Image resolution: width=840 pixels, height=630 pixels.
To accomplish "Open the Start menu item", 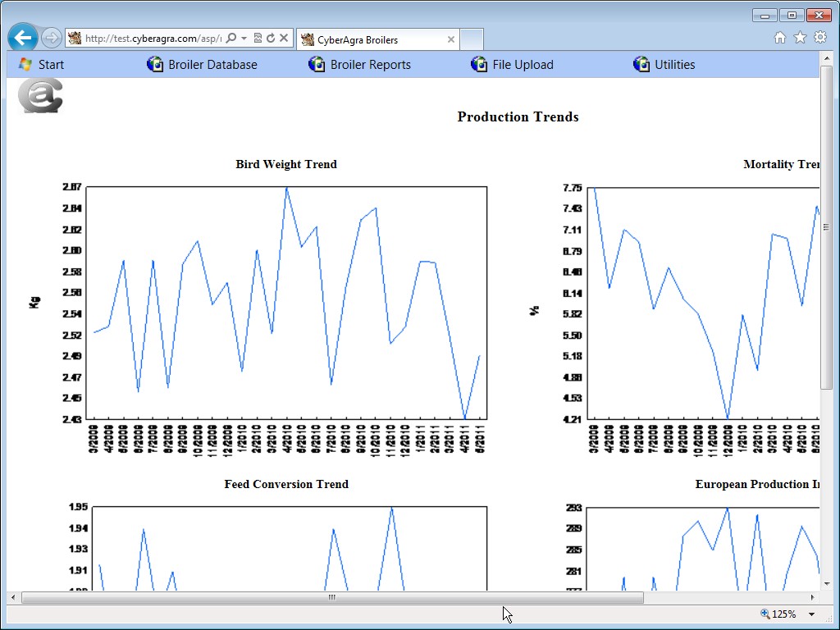I will click(x=41, y=65).
